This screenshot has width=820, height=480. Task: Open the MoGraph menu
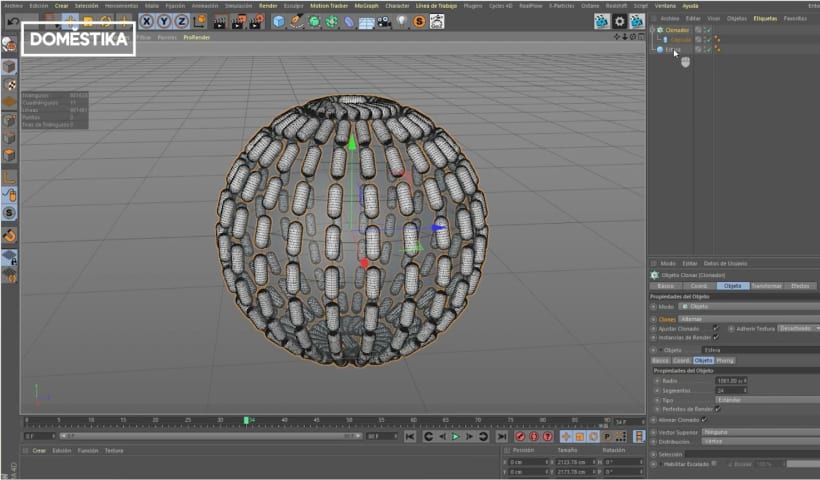pyautogui.click(x=366, y=5)
